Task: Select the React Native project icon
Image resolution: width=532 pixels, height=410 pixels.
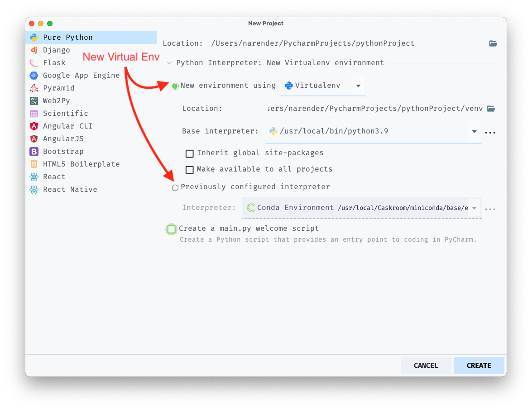Action: pos(35,189)
